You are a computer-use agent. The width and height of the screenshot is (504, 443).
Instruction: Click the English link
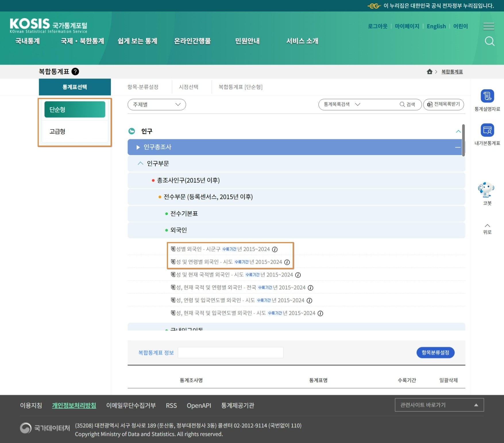point(436,26)
